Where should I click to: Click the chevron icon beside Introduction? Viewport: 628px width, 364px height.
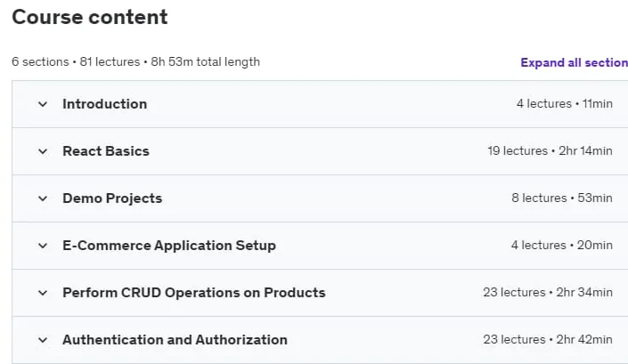click(x=43, y=104)
